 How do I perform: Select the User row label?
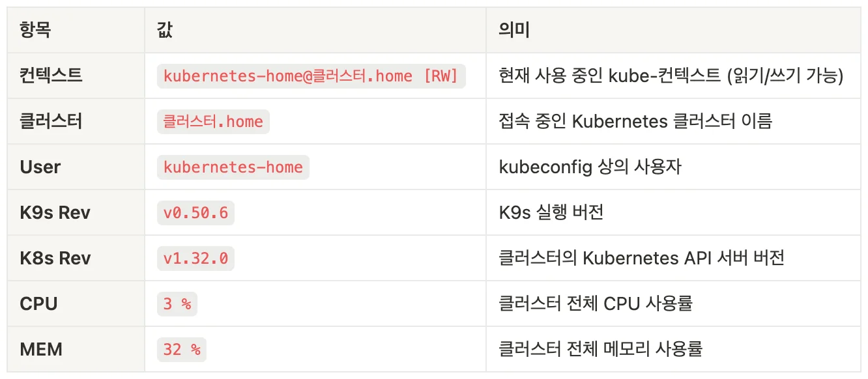coord(40,167)
